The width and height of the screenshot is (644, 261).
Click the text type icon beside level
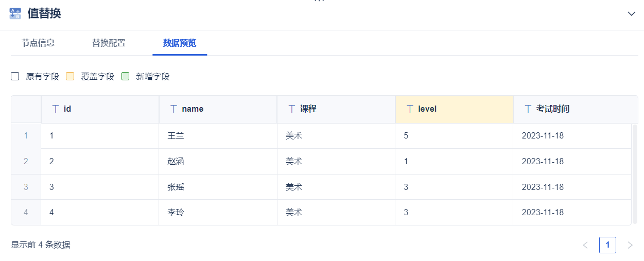[x=410, y=109]
